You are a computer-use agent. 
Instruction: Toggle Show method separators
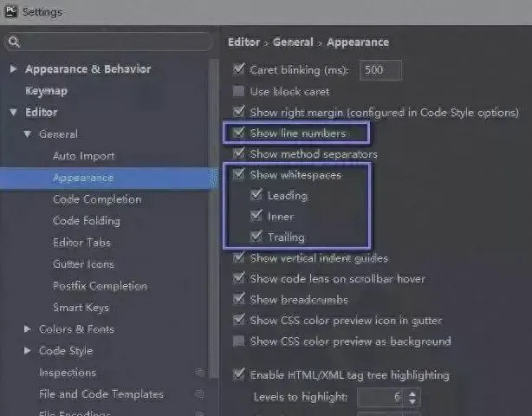[239, 154]
